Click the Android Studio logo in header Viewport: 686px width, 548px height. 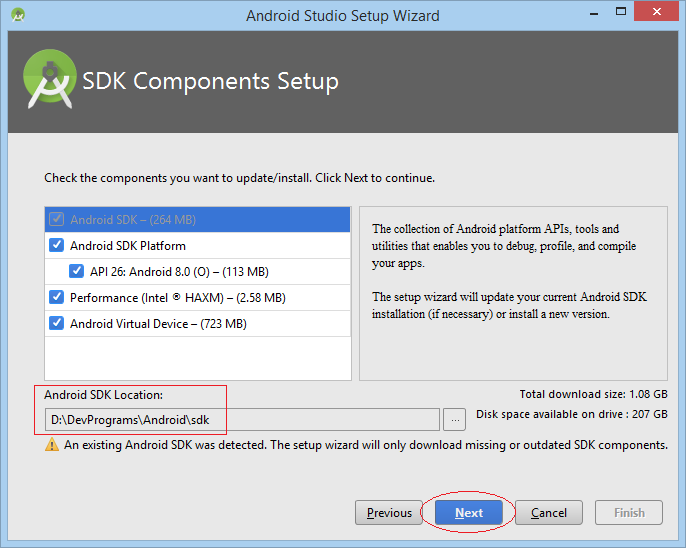coord(49,79)
